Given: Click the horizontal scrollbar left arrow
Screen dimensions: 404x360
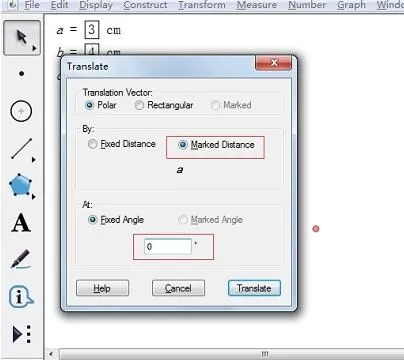Looking at the screenshot, I should pos(51,354).
